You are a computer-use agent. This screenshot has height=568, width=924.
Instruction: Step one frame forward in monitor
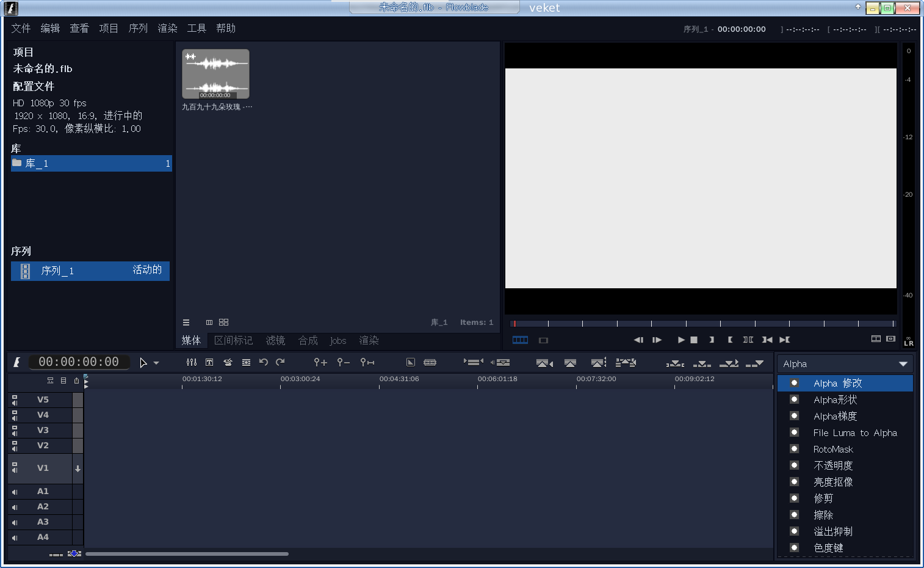[657, 340]
